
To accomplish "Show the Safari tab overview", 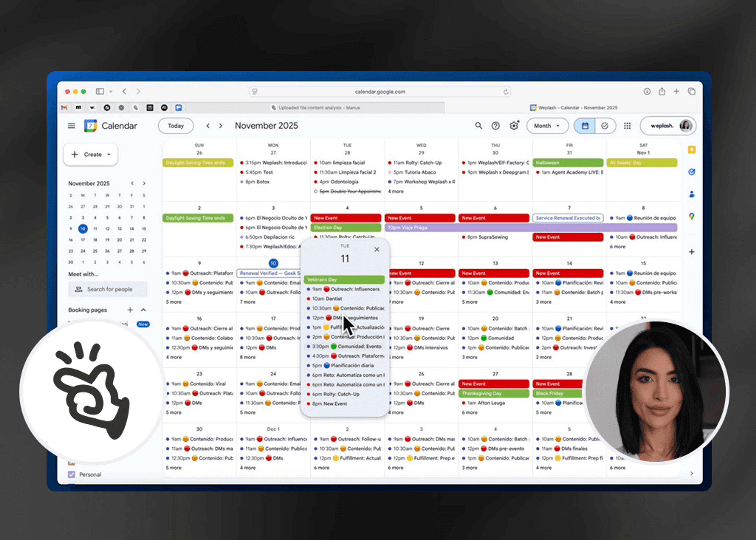I will (x=691, y=91).
